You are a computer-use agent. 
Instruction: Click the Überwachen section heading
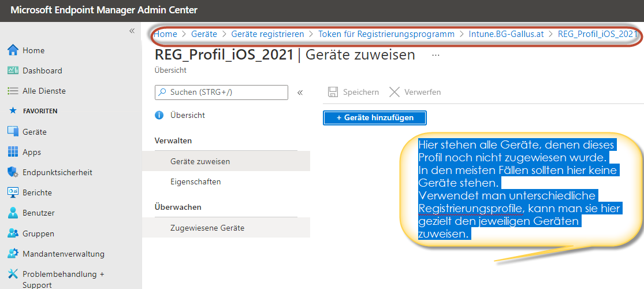(x=178, y=207)
